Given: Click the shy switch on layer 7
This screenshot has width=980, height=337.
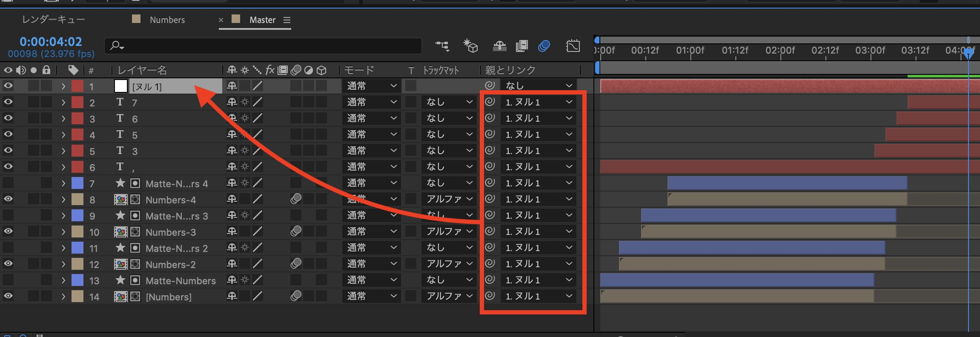Looking at the screenshot, I should tap(232, 183).
